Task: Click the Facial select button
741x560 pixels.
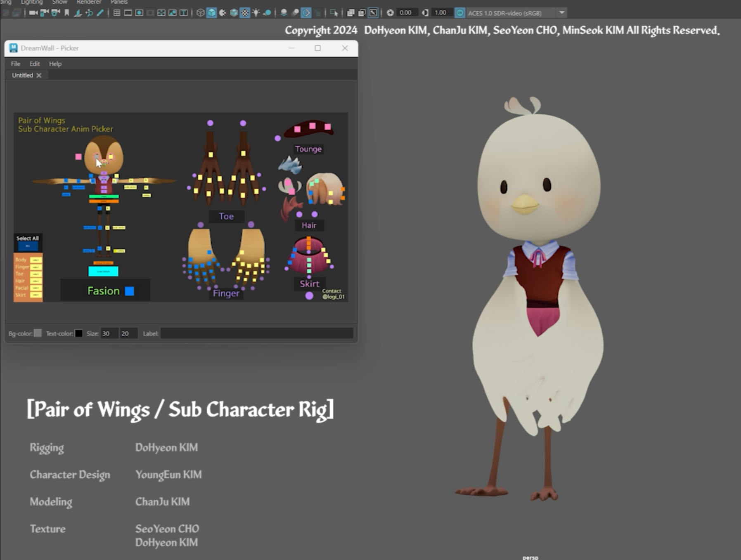Action: point(36,288)
